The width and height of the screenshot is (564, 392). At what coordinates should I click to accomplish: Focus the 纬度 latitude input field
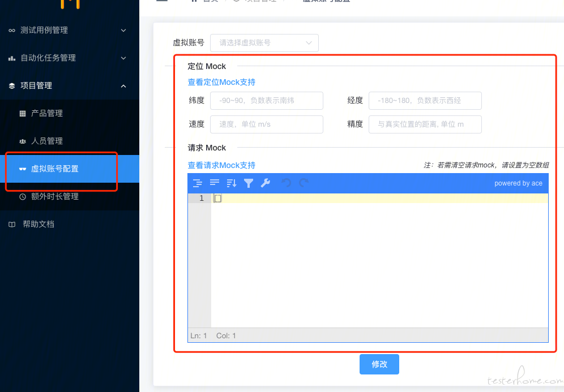[267, 101]
